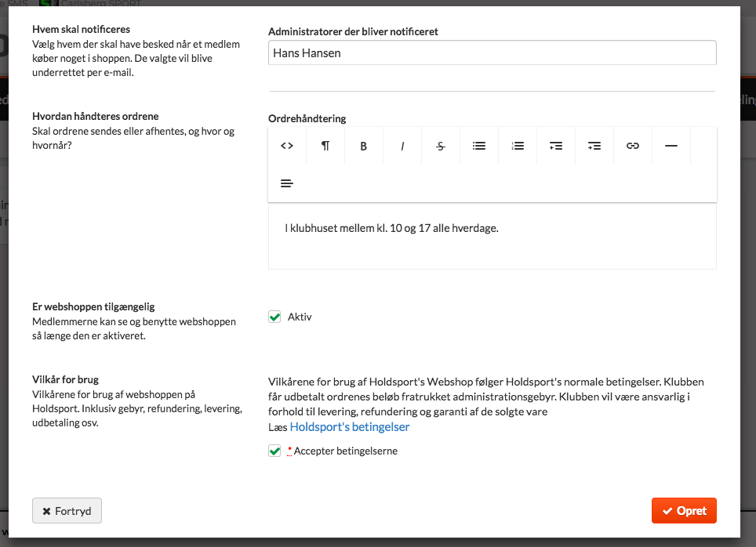Toggle HTML source code view in editor
This screenshot has height=547, width=756.
tap(287, 146)
